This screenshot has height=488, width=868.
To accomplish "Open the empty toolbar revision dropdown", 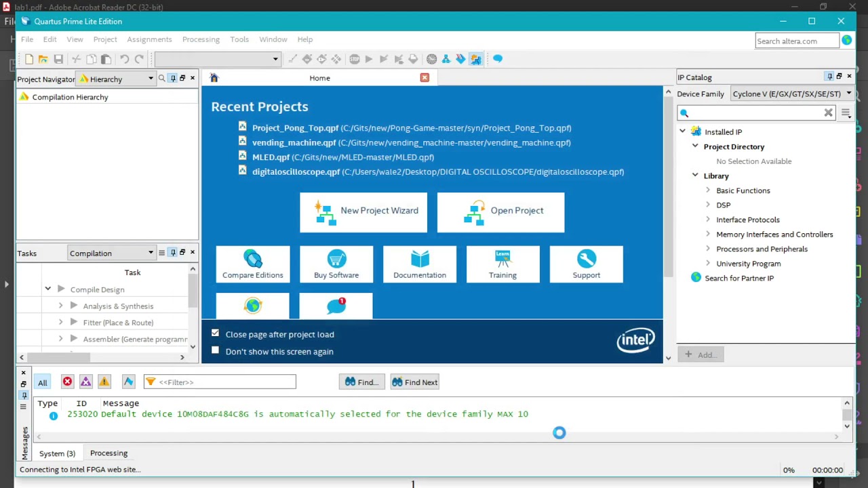I will click(217, 60).
